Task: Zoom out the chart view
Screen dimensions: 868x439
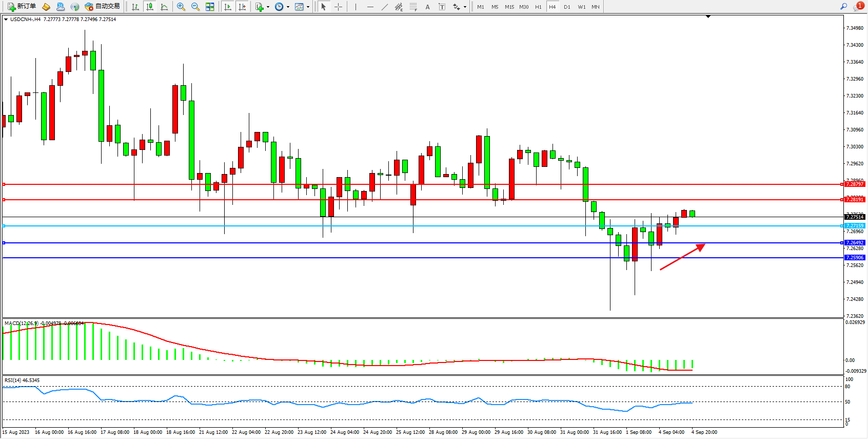Action: pos(195,7)
